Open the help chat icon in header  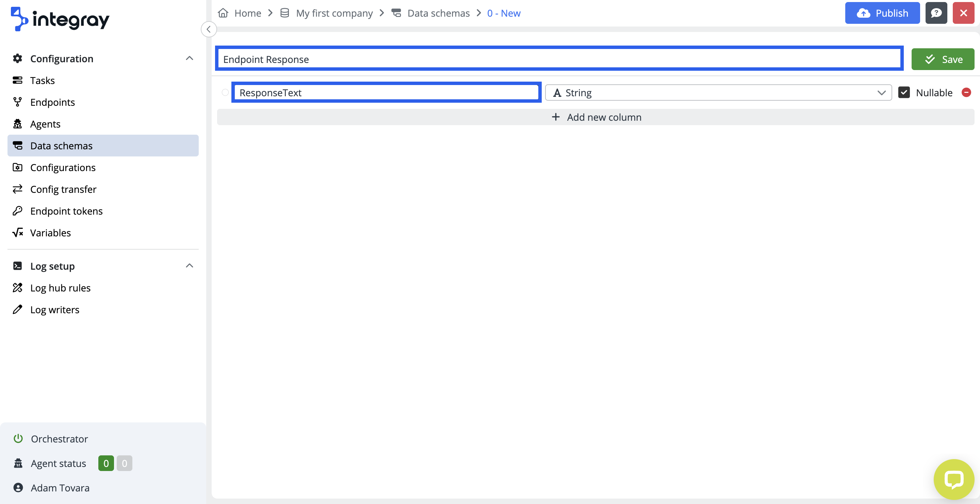point(936,13)
